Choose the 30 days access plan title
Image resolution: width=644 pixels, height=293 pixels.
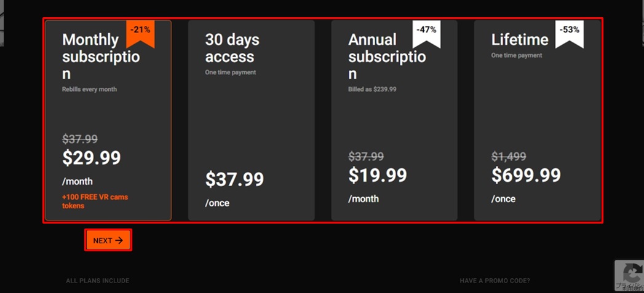(232, 48)
